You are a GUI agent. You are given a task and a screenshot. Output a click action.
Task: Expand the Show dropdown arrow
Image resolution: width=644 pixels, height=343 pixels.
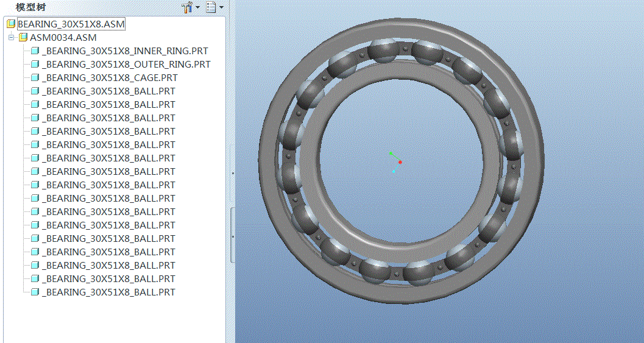coord(221,7)
